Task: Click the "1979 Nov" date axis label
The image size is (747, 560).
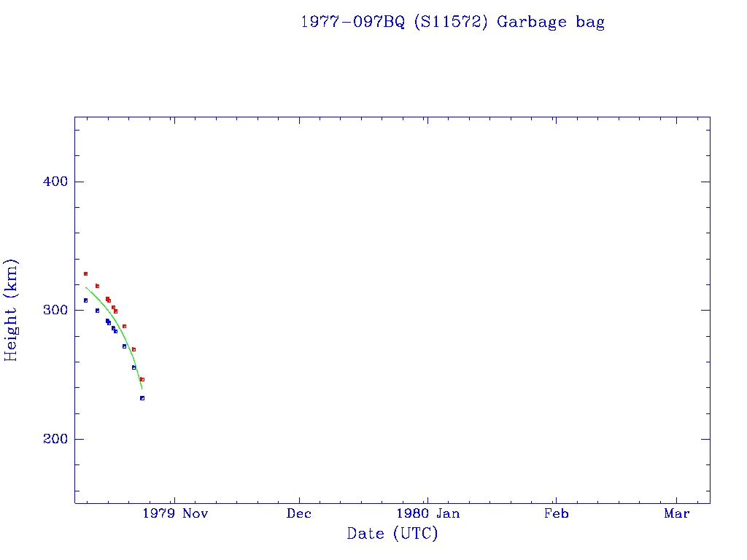Action: pos(175,513)
